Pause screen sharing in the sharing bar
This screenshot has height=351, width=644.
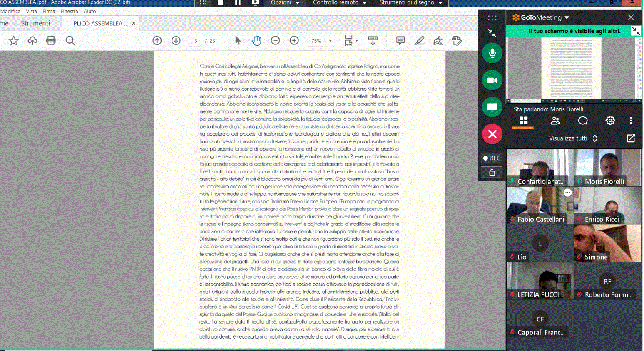pos(238,2)
